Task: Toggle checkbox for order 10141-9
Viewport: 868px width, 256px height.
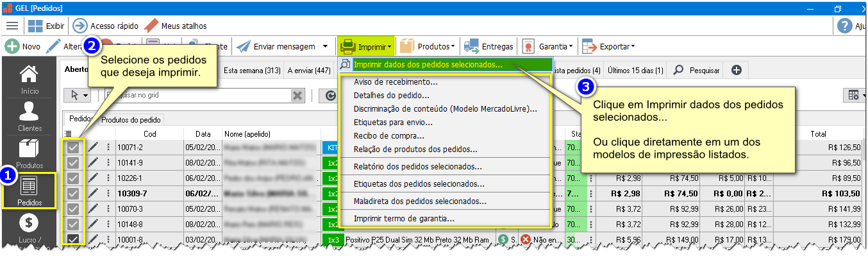Action: 73,162
